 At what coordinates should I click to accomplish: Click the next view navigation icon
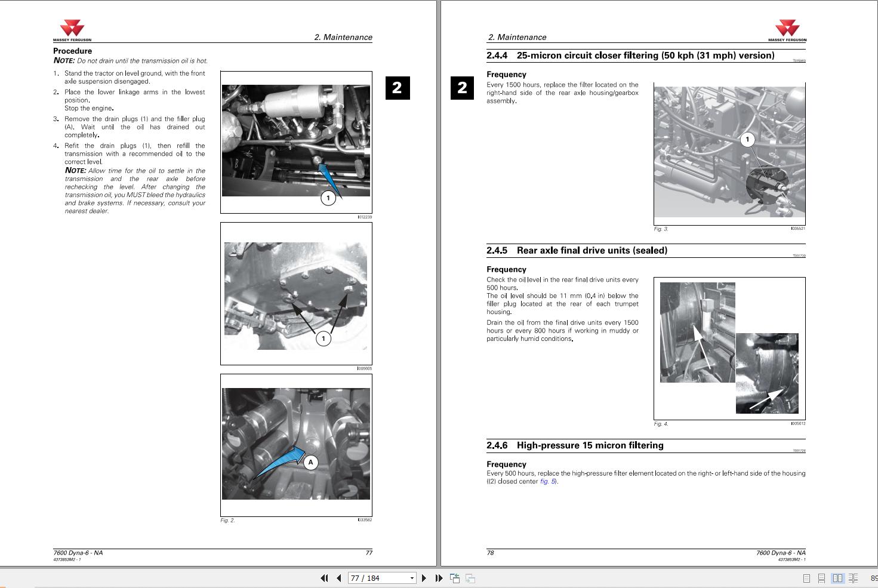(x=470, y=578)
